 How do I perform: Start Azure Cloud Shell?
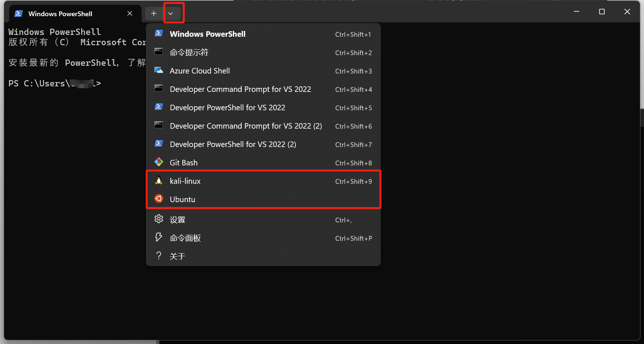tap(263, 71)
